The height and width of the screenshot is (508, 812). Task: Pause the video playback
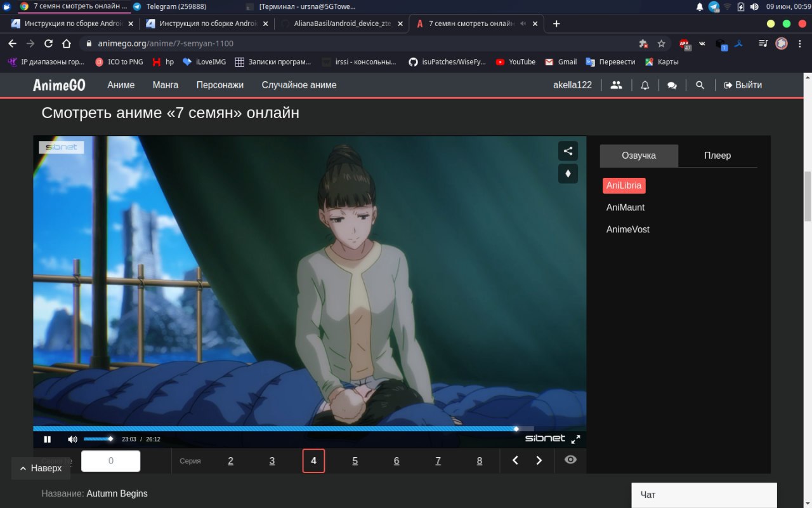[47, 439]
